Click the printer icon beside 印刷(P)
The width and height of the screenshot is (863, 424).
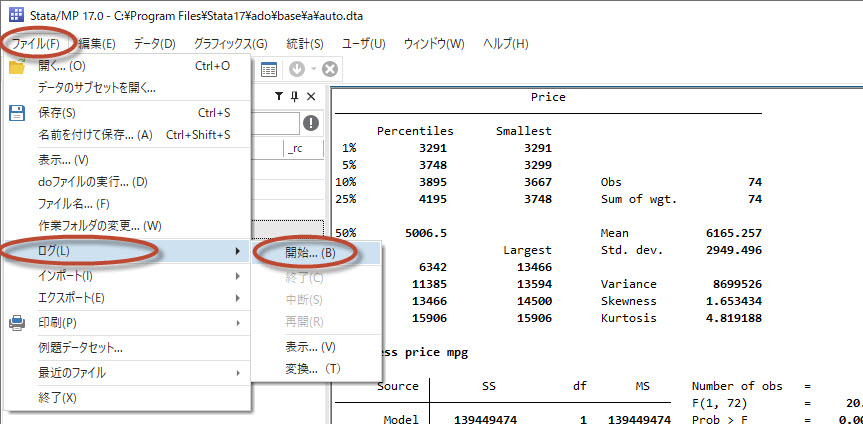point(18,323)
